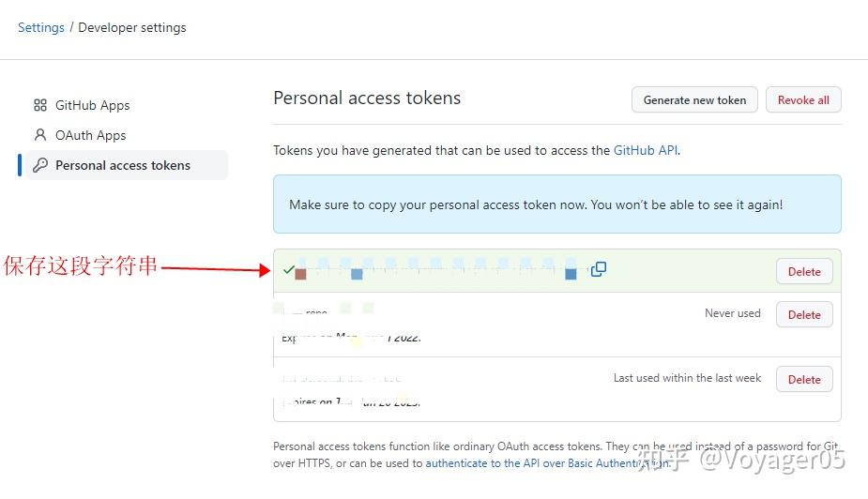Click the OAuth Apps person icon
868x499 pixels.
[39, 135]
